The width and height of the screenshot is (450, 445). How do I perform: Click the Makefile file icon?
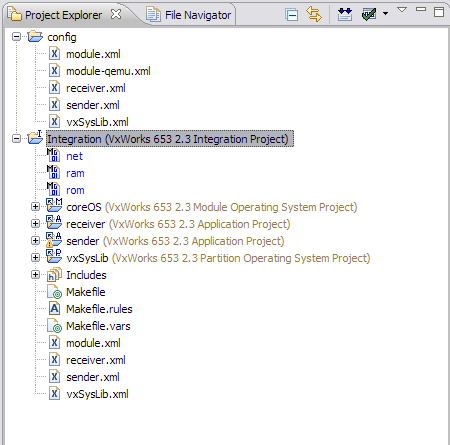click(x=54, y=292)
